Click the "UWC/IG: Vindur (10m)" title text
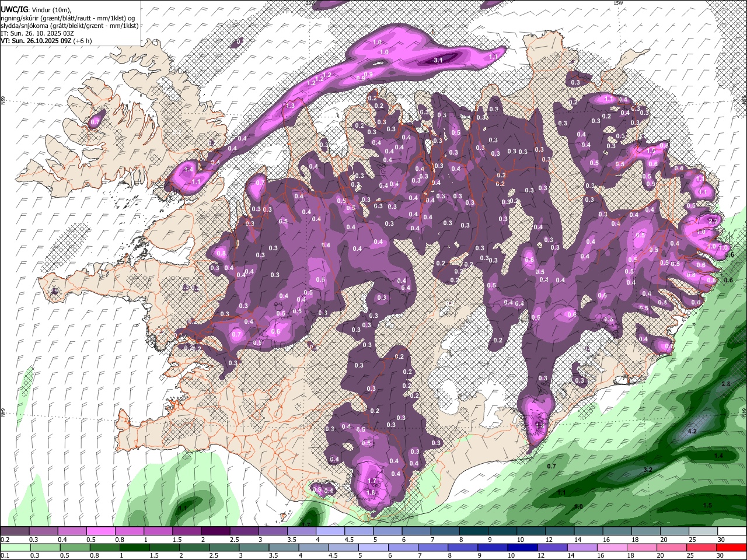Screen dimensions: 747x560 pos(36,10)
